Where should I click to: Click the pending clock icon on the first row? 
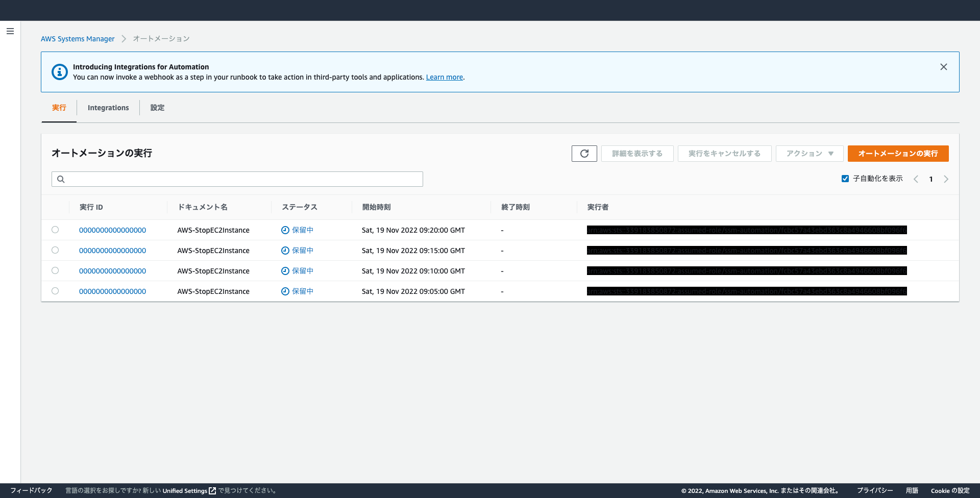pyautogui.click(x=285, y=230)
